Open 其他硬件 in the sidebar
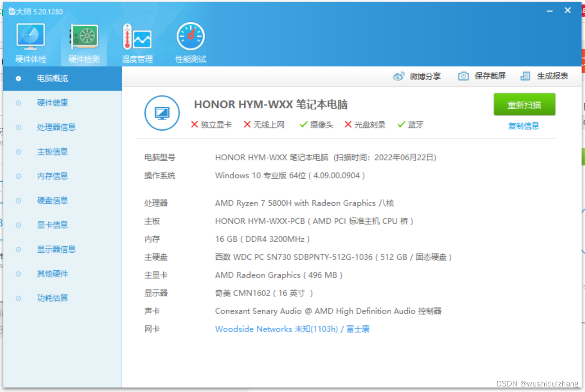 (63, 274)
